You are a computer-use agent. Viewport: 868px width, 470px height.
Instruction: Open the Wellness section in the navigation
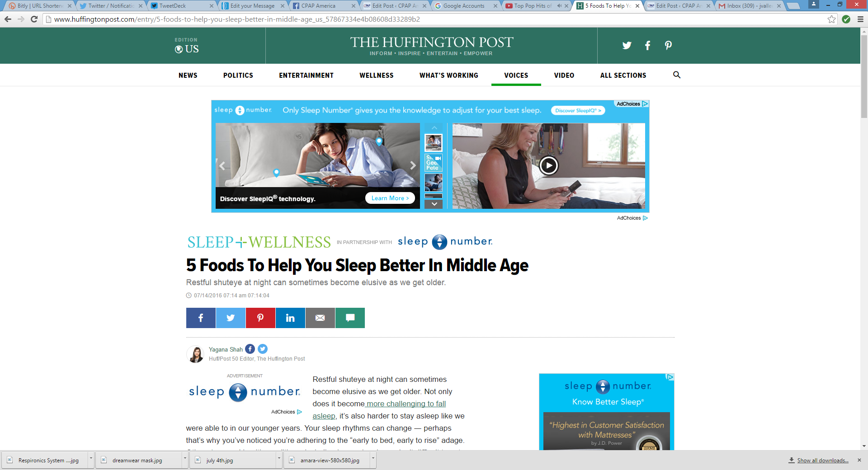click(x=376, y=75)
